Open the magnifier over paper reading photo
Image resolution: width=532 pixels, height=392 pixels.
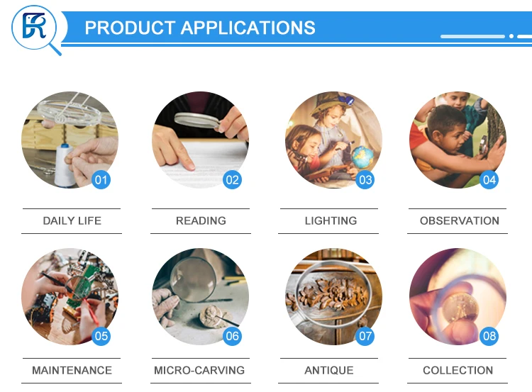200,140
